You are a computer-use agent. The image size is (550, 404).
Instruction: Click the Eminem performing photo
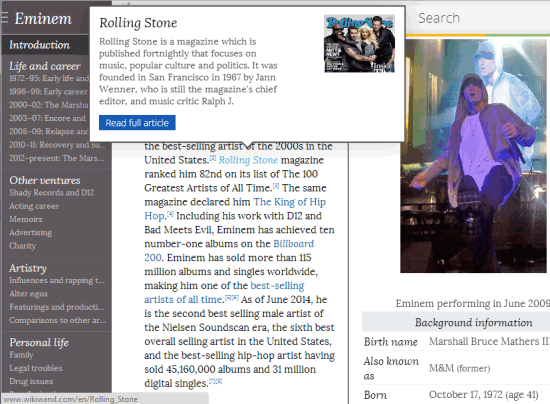tap(474, 155)
